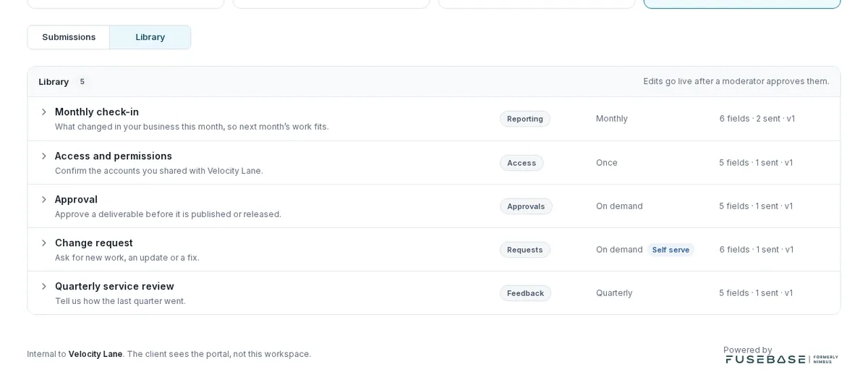Click the Library header label

pyautogui.click(x=54, y=82)
